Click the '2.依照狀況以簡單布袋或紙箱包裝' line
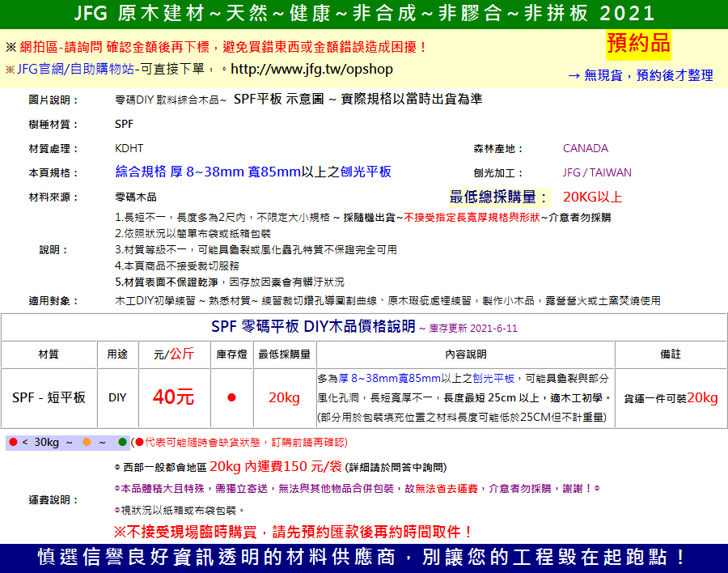Image resolution: width=728 pixels, height=573 pixels. tap(193, 233)
